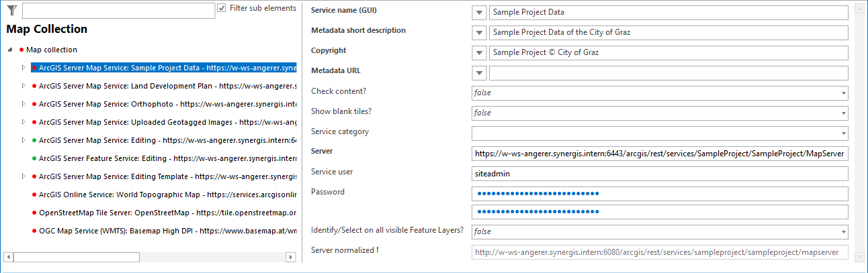The width and height of the screenshot is (868, 273).
Task: Select the Land Development Plan service row
Action: coord(164,86)
